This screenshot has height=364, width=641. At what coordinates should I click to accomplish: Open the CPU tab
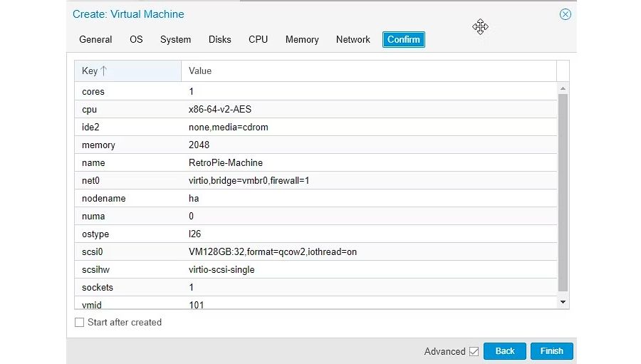(258, 40)
